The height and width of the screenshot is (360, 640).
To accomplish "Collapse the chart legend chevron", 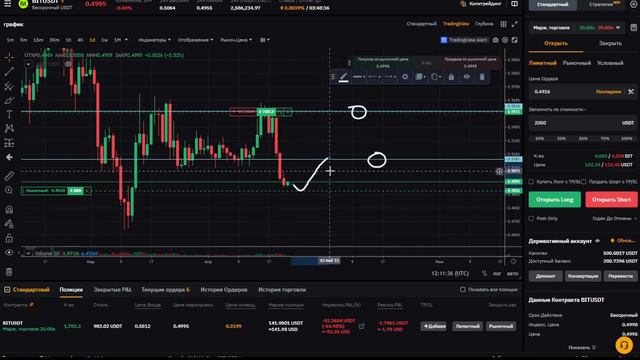I will pos(28,64).
